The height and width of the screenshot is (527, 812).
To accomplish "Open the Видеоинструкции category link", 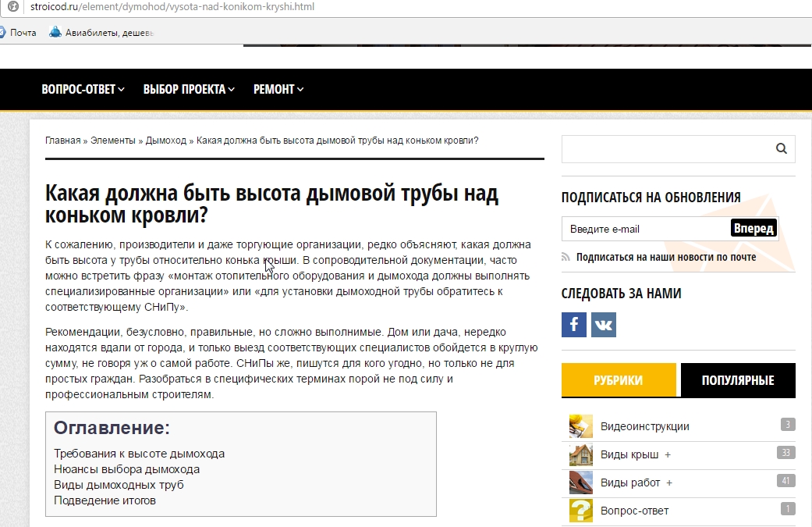I will pos(645,426).
